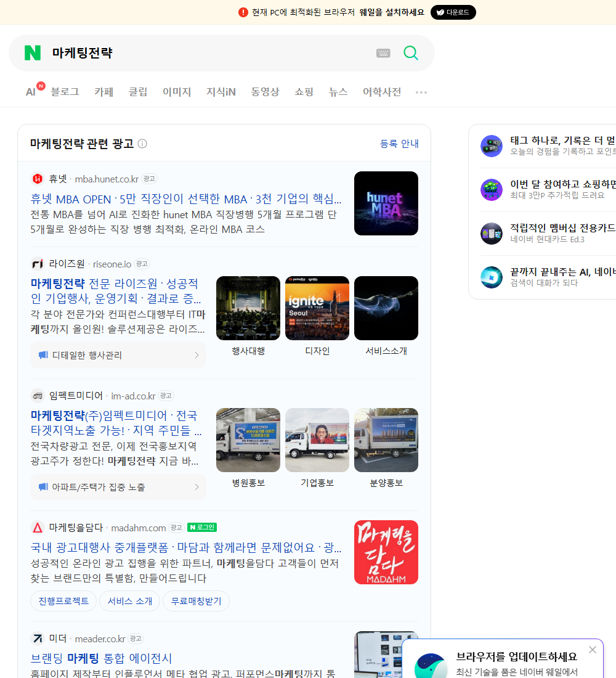
Task: Click the megaphone icon in 디테일한 행사관리
Action: pyautogui.click(x=43, y=355)
